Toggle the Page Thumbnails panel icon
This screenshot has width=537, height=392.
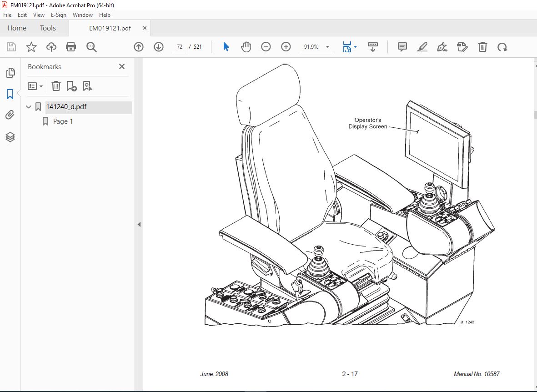(x=10, y=72)
